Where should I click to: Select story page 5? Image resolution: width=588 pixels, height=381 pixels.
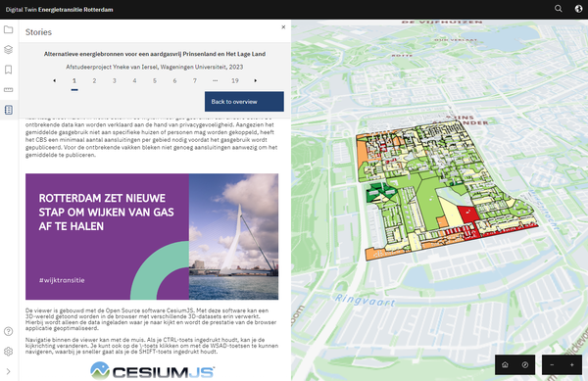[x=155, y=80]
